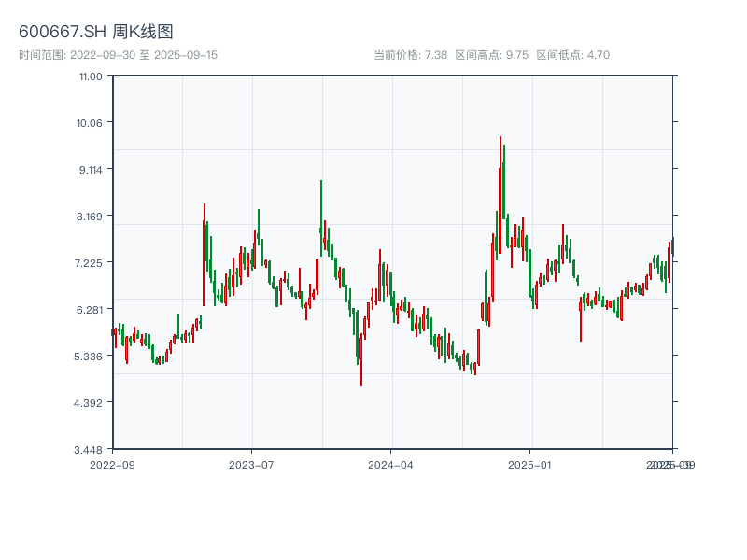Click the y-axis label 5.336
Screen dimensions: 747x560
click(89, 357)
